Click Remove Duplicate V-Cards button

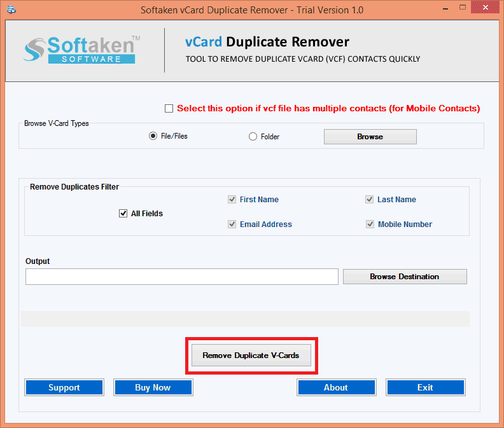click(251, 356)
